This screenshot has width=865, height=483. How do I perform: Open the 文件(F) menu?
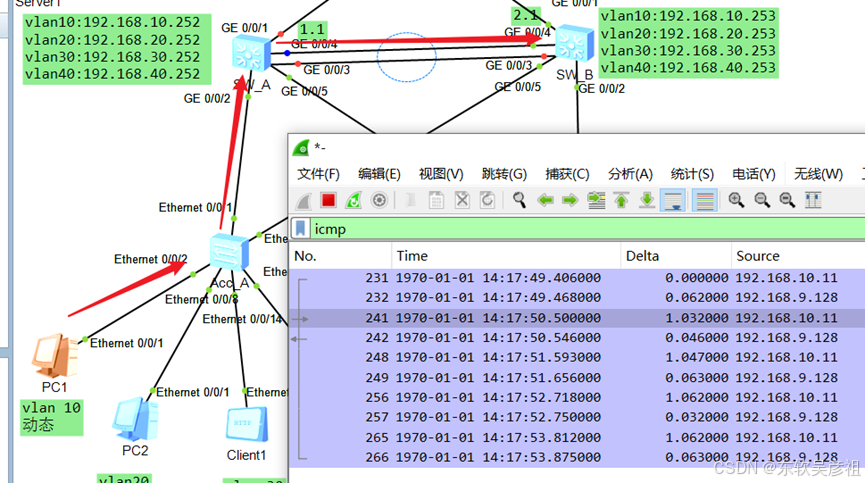(x=318, y=174)
